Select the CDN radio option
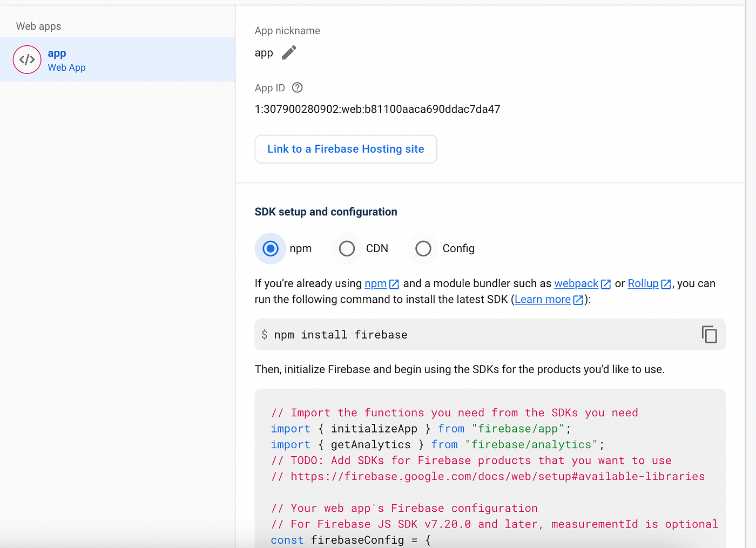 click(x=347, y=248)
